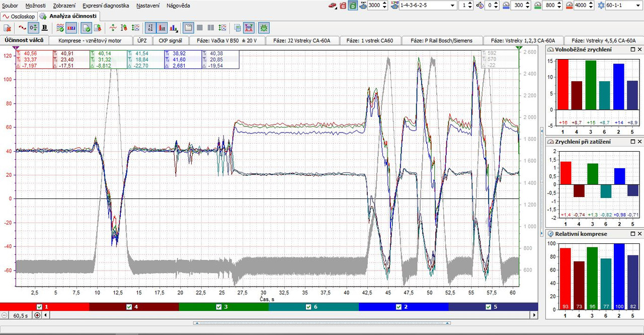644x335 pixels.
Task: Open the Soubor menu
Action: [10, 6]
